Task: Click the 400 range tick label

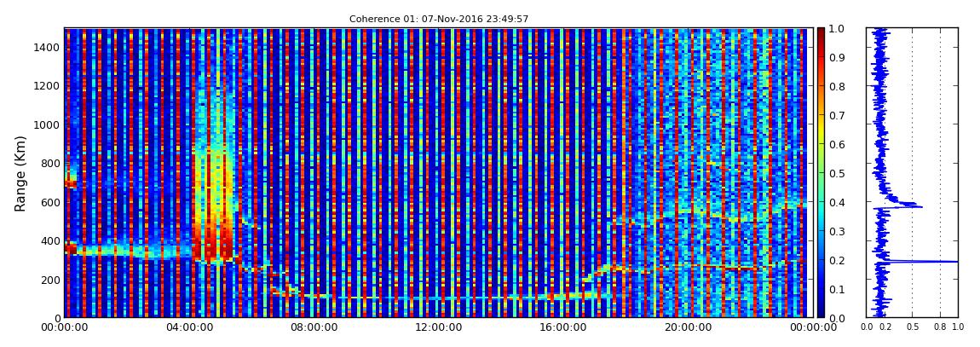Action: coord(50,240)
